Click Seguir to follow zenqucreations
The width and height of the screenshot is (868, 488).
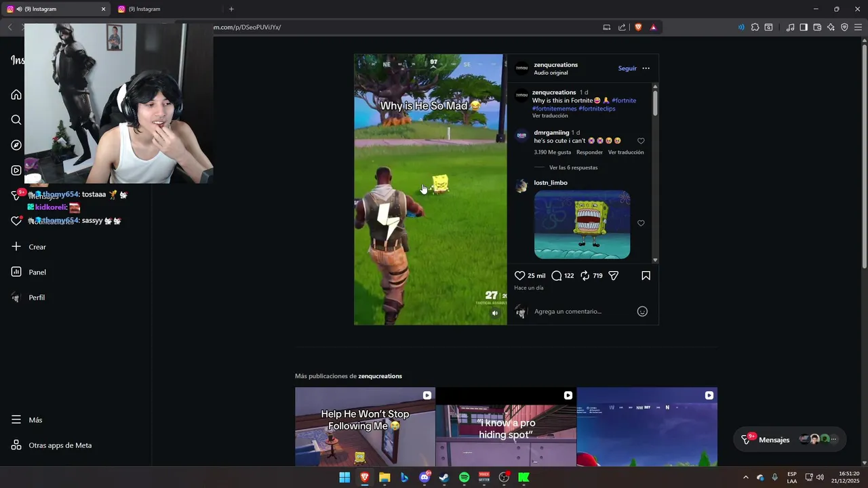click(x=627, y=68)
